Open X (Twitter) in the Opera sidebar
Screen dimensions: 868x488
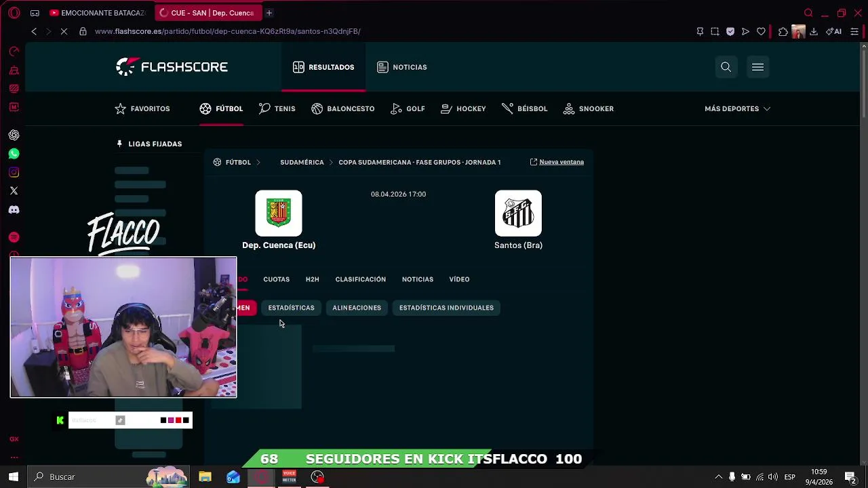(x=14, y=191)
